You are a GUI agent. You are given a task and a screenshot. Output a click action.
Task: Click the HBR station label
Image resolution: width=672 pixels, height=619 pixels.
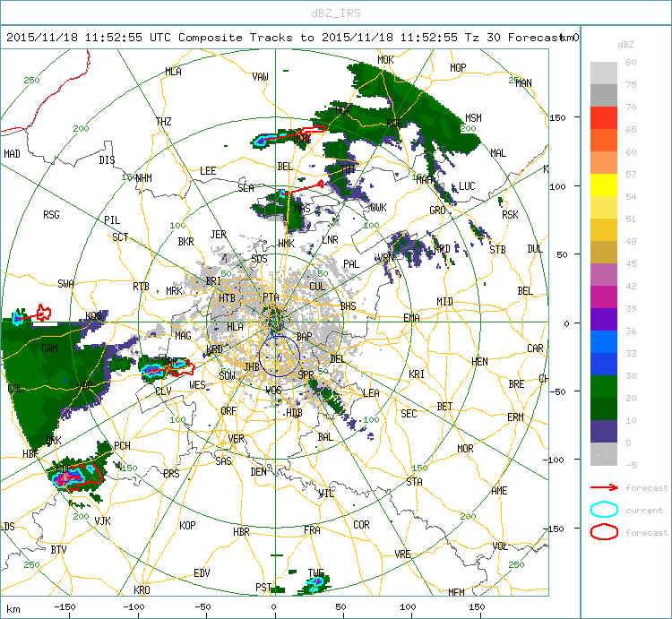coord(241,532)
